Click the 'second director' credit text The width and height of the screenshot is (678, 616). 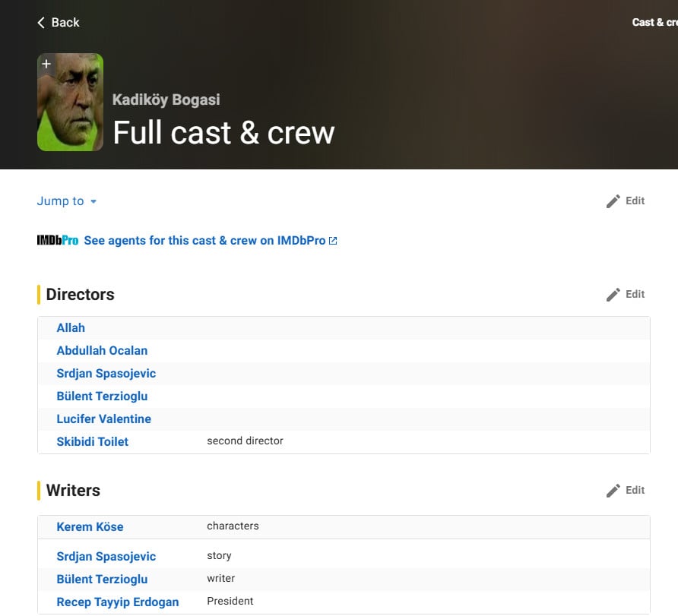click(246, 441)
